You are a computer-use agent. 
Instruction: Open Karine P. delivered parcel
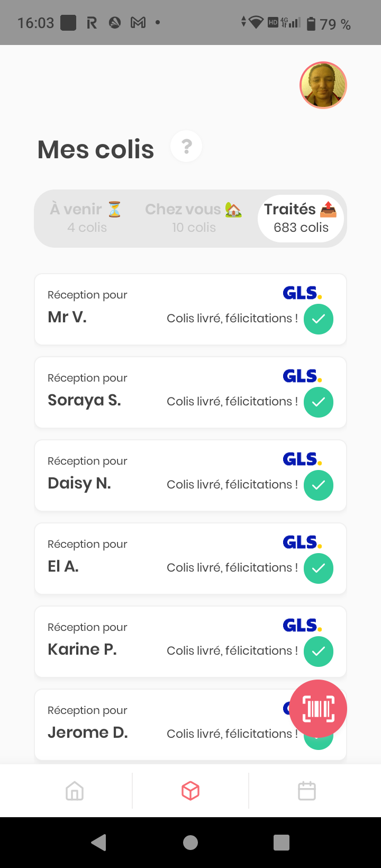click(x=159, y=642)
